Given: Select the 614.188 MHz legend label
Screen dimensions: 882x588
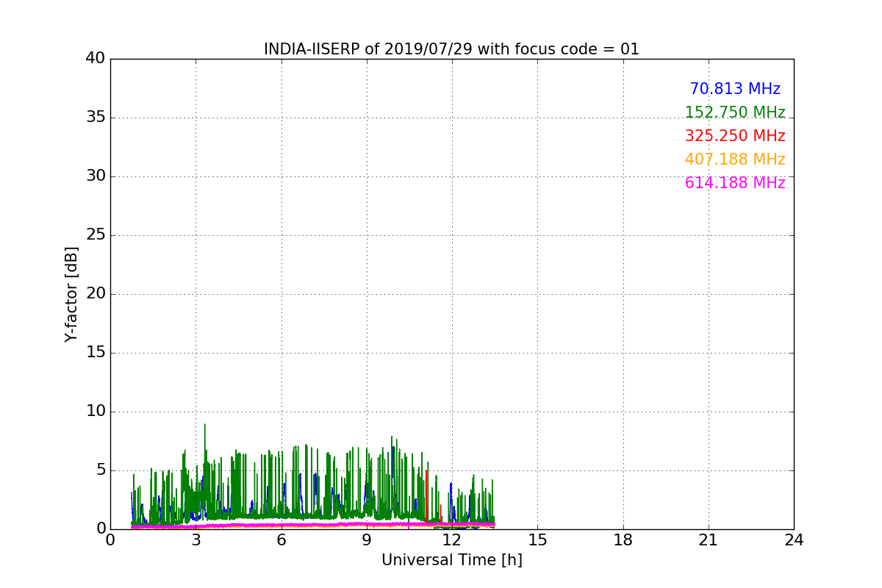Looking at the screenshot, I should (x=735, y=183).
